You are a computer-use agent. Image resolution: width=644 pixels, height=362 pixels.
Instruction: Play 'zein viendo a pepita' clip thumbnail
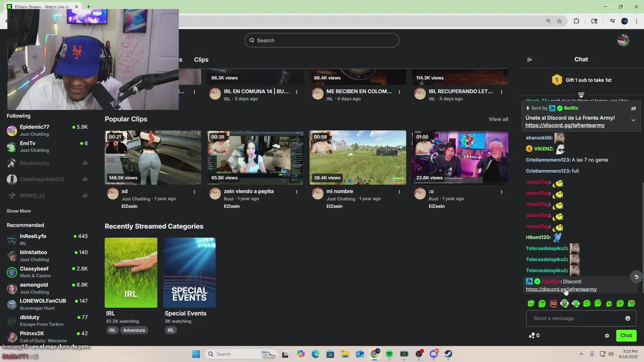click(256, 157)
